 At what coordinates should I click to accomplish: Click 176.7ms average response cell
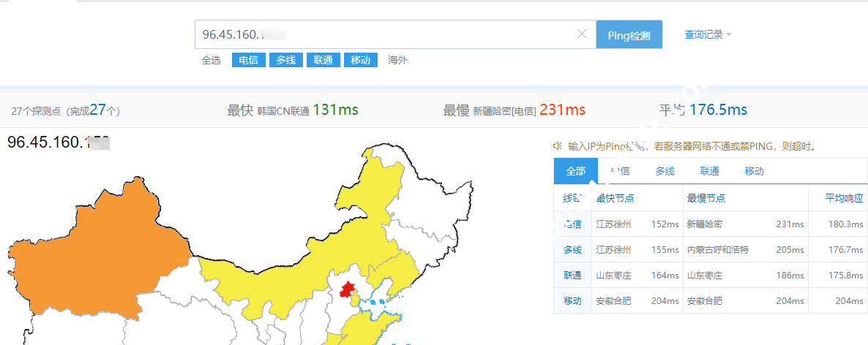848,250
